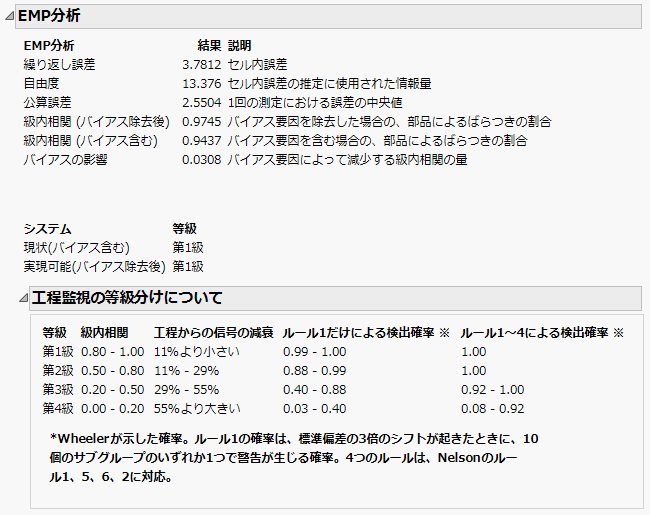Click the 1回の測定における誤差の中央値 description
The image size is (650, 515).
(315, 102)
